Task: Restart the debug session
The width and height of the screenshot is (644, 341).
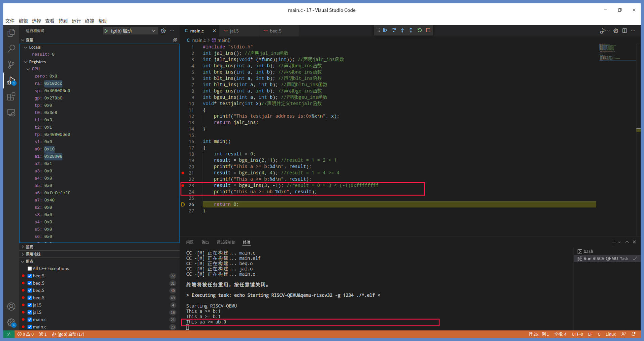Action: (x=420, y=30)
